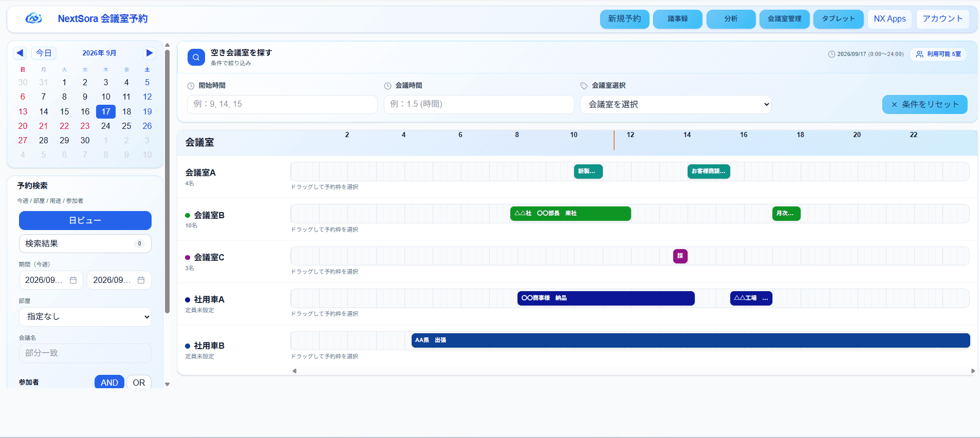Select AND participant match mode
Screen dimensions: 980x438
(109, 382)
